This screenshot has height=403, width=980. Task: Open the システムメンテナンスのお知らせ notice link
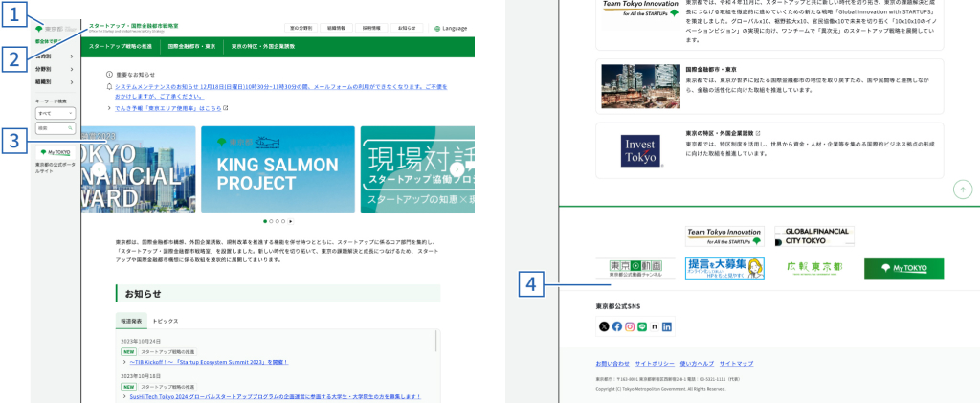click(x=280, y=91)
